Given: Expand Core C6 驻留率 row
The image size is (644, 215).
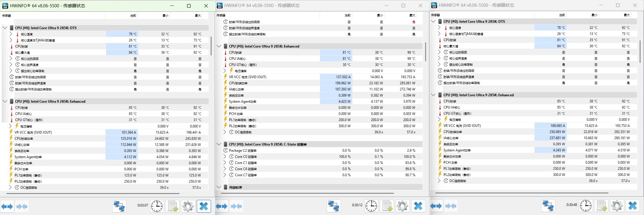Looking at the screenshot, I should click(x=225, y=169).
